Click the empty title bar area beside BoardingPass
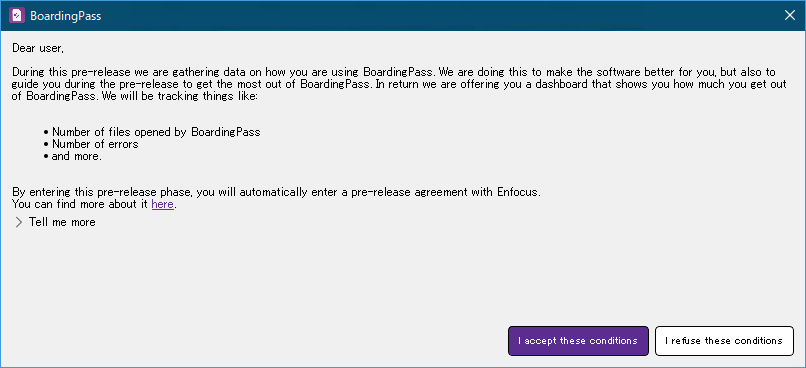The height and width of the screenshot is (368, 806). tap(437, 15)
